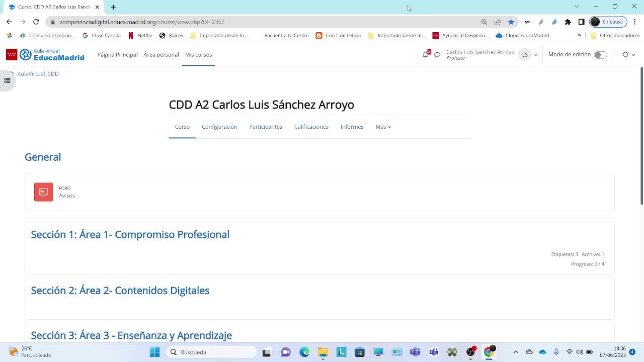Open the notifications bell icon
The height and width of the screenshot is (362, 644).
click(426, 54)
